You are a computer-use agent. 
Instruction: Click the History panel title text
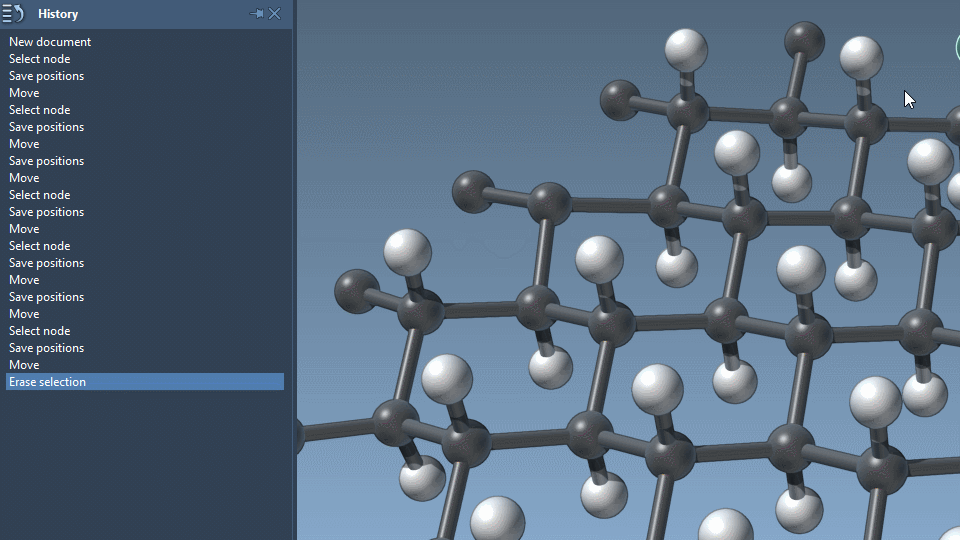pos(58,14)
